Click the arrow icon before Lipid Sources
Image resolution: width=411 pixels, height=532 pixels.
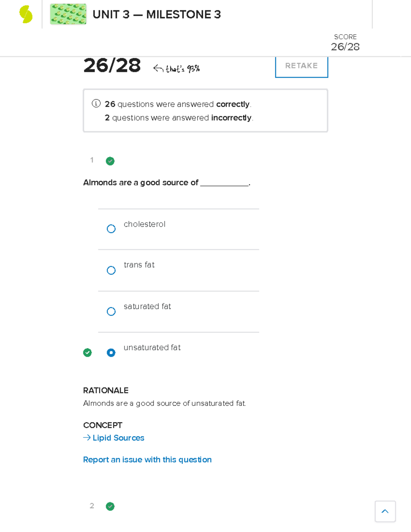pyautogui.click(x=87, y=438)
